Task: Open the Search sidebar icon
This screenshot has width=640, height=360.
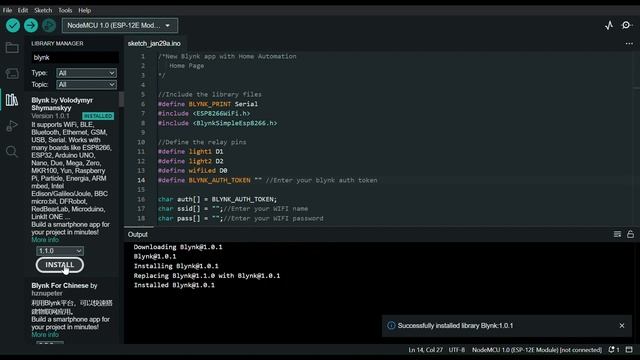Action: coord(12,151)
